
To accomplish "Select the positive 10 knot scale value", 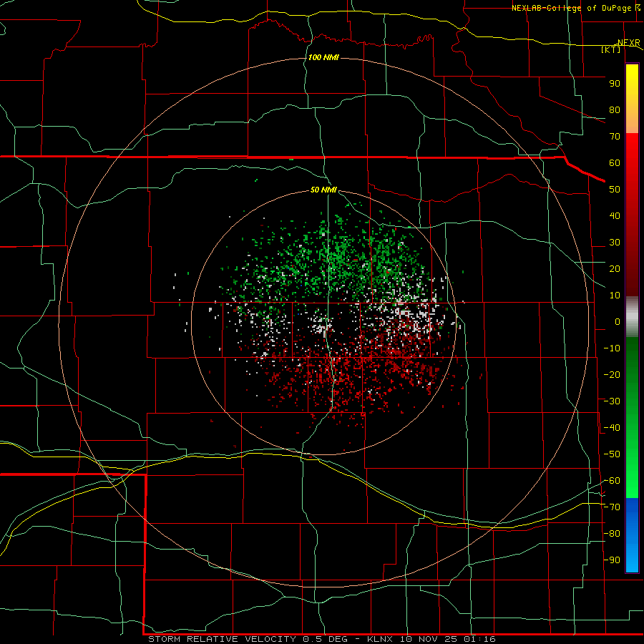I will (615, 296).
